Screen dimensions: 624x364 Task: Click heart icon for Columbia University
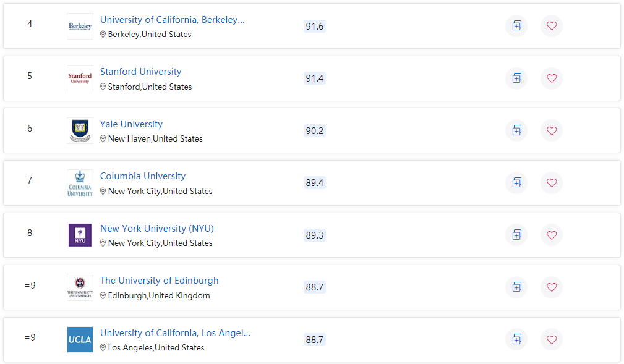click(552, 182)
